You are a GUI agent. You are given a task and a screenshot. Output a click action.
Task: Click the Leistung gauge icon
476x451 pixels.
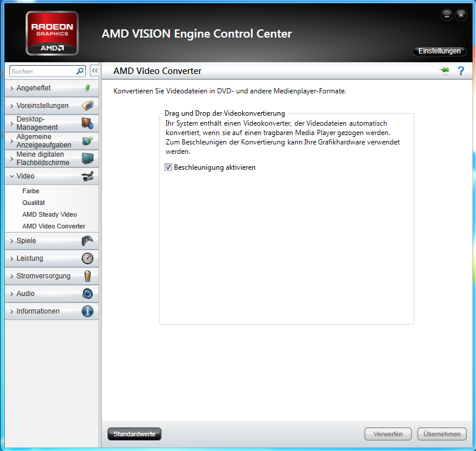[88, 258]
